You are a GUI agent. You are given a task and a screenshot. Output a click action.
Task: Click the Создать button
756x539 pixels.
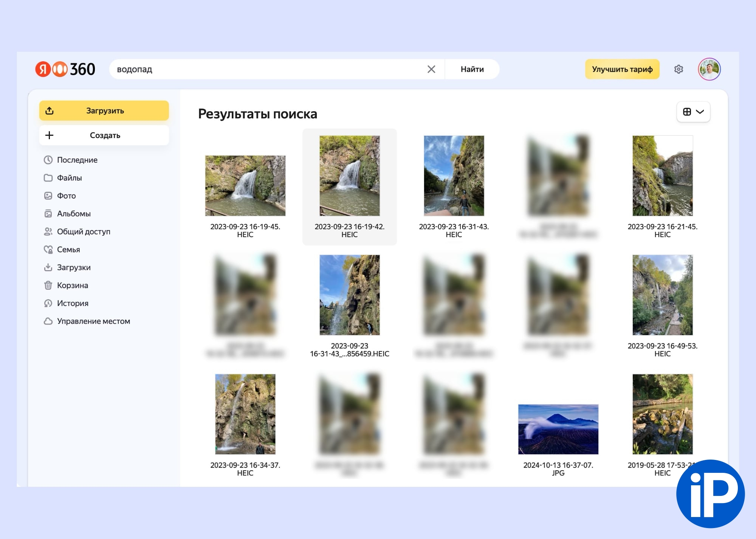point(104,135)
